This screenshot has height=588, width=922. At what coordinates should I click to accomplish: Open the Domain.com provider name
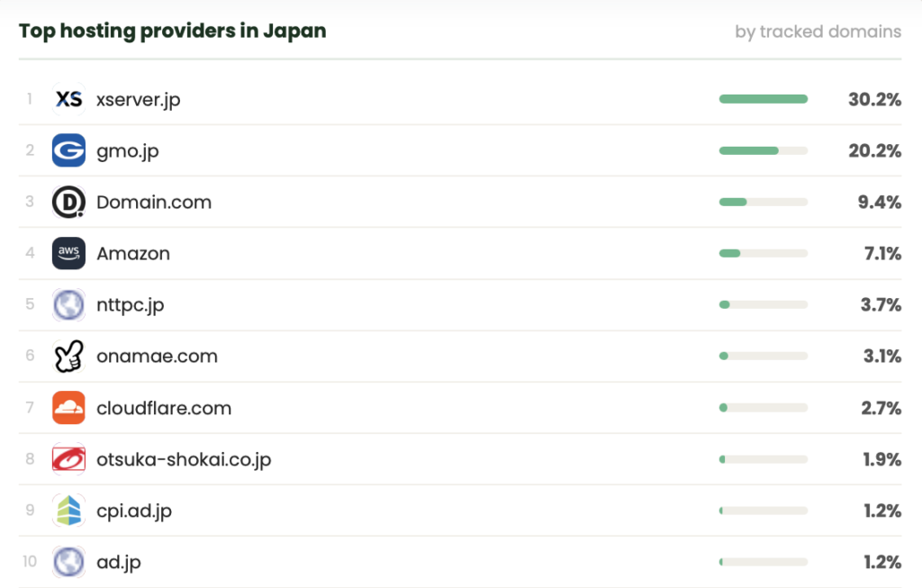[x=154, y=203]
